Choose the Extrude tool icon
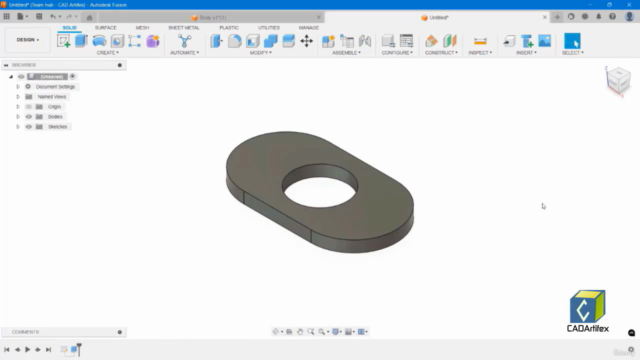This screenshot has height=360, width=640. click(81, 41)
